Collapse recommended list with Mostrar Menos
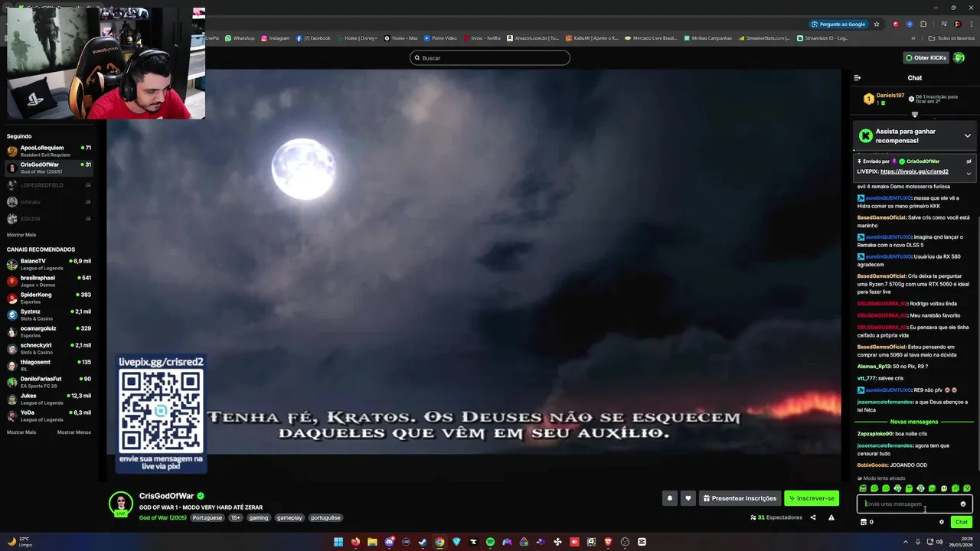Image resolution: width=980 pixels, height=551 pixels. click(x=74, y=432)
